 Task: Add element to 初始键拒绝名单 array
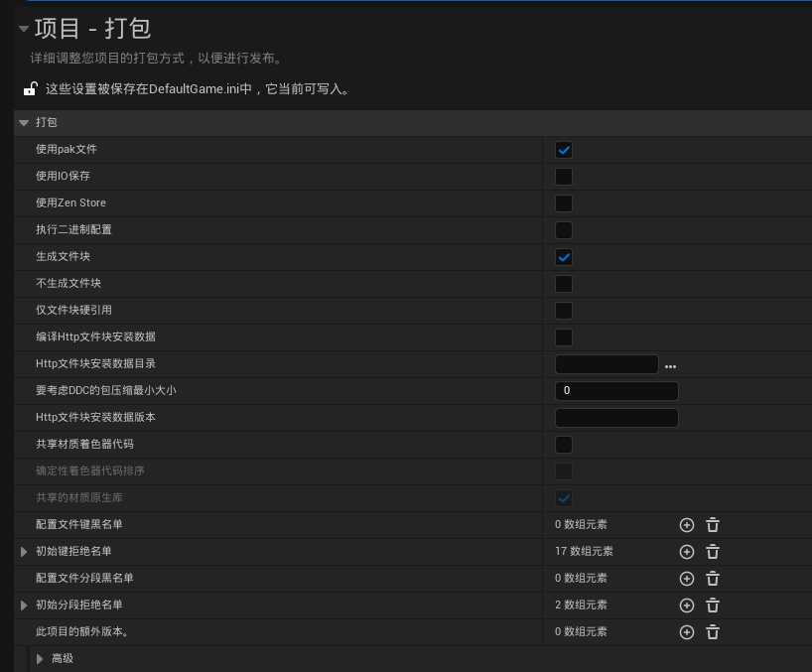click(x=686, y=551)
